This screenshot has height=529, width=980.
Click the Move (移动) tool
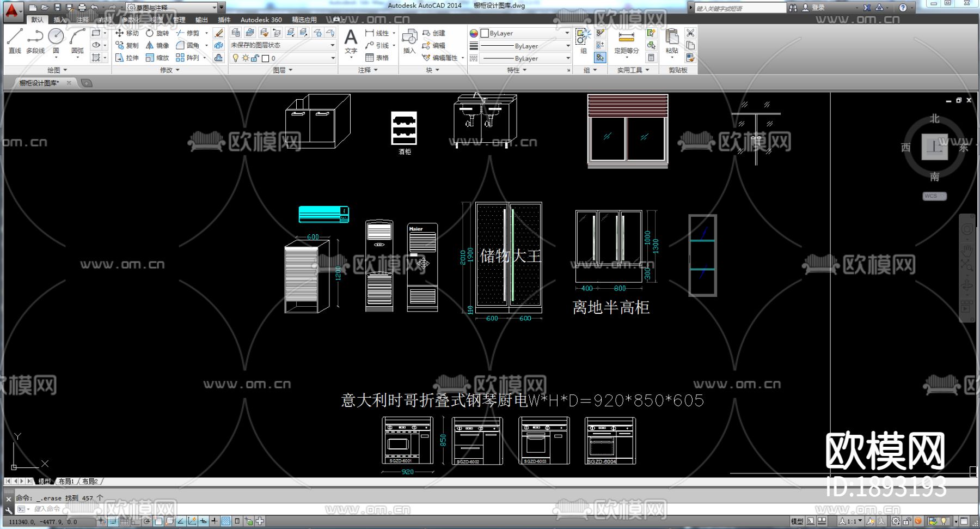[127, 33]
